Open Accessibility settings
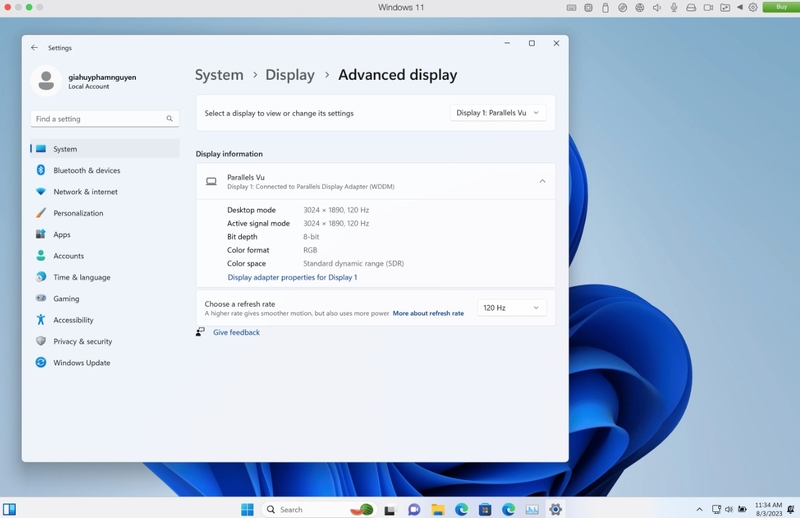The width and height of the screenshot is (800, 518). pos(105,320)
